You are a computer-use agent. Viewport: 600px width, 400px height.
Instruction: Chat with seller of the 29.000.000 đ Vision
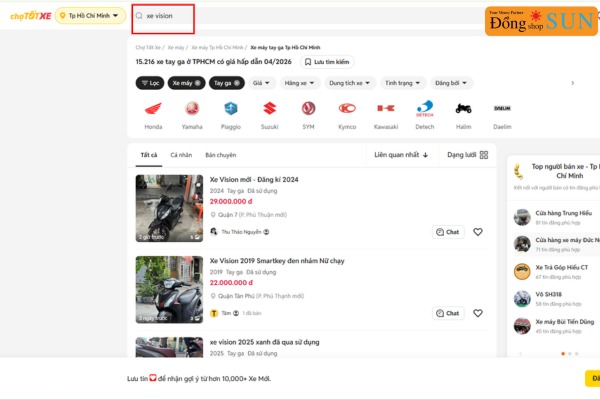point(448,232)
